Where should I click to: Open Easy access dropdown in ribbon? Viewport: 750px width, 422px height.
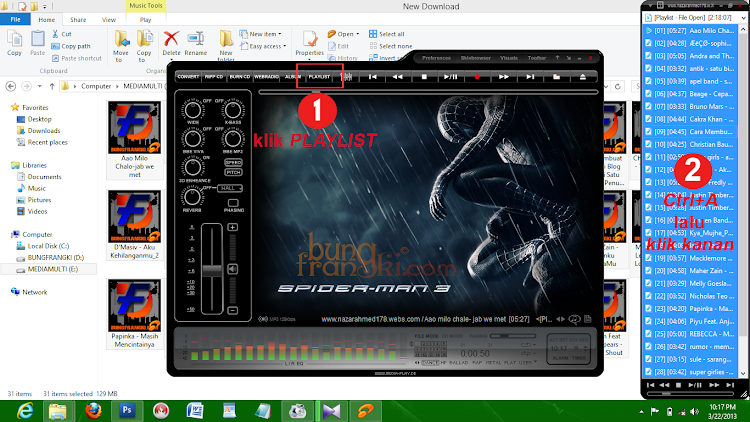click(263, 46)
